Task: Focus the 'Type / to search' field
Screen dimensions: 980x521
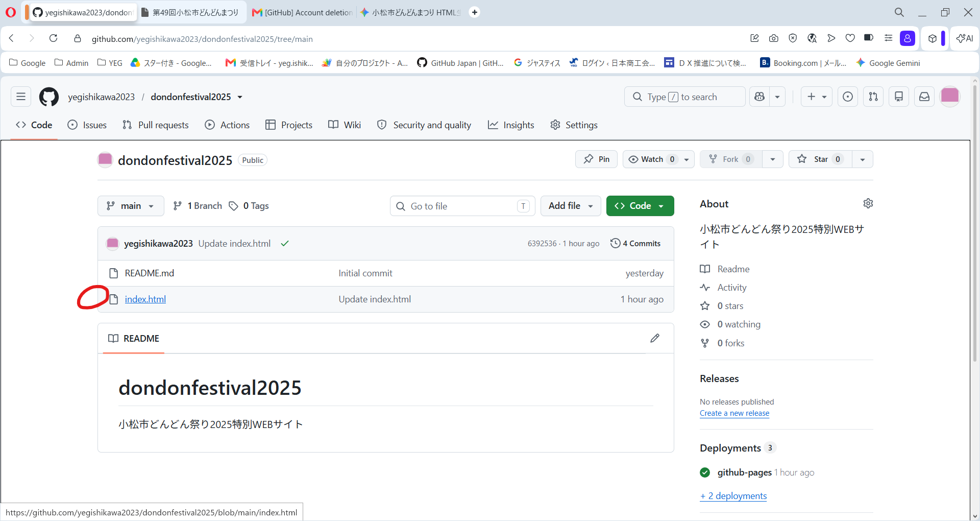Action: 684,97
